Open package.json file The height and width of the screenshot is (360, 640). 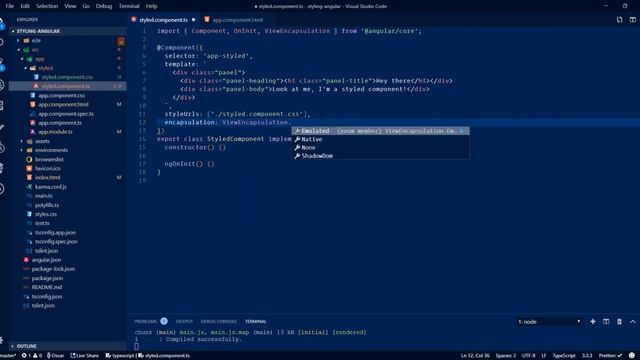(x=47, y=278)
